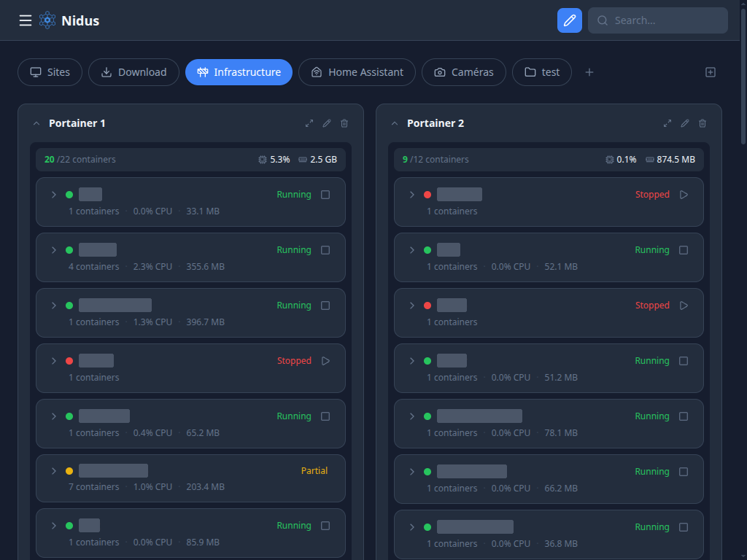Screen dimensions: 747x560
Task: Expand the Portainer 2 stack using 78.1 MB
Action: pyautogui.click(x=411, y=416)
